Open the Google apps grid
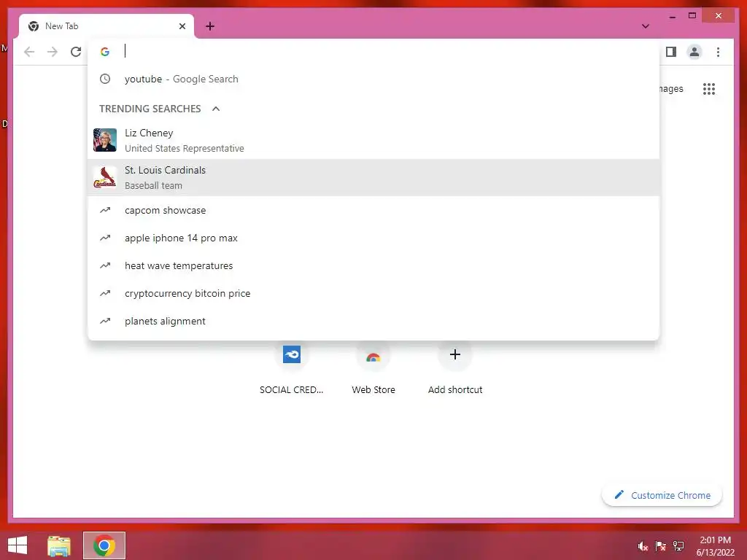The image size is (747, 560). [x=709, y=88]
